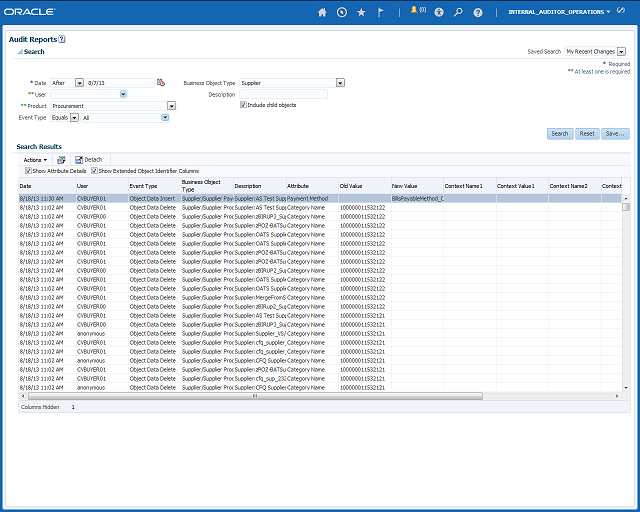The width and height of the screenshot is (640, 512).
Task: Sort by the User column header
Action: click(102, 186)
